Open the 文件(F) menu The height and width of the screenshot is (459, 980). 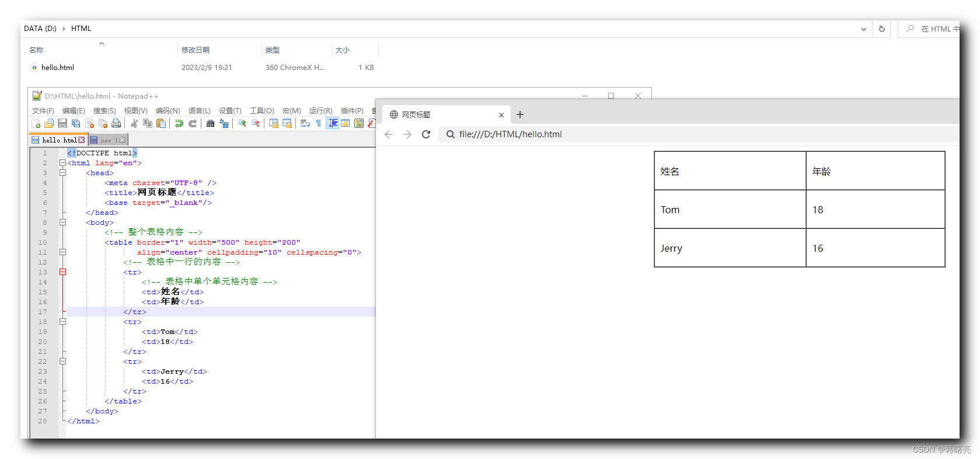tap(43, 110)
